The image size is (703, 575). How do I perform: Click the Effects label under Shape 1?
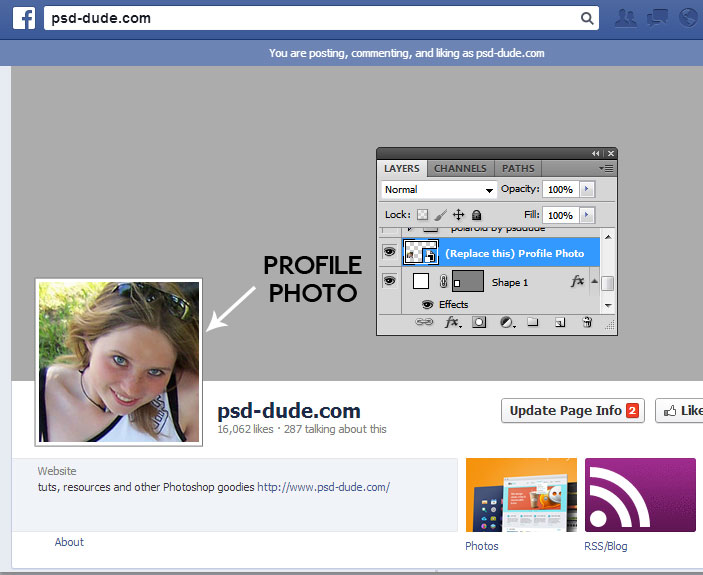[x=454, y=304]
